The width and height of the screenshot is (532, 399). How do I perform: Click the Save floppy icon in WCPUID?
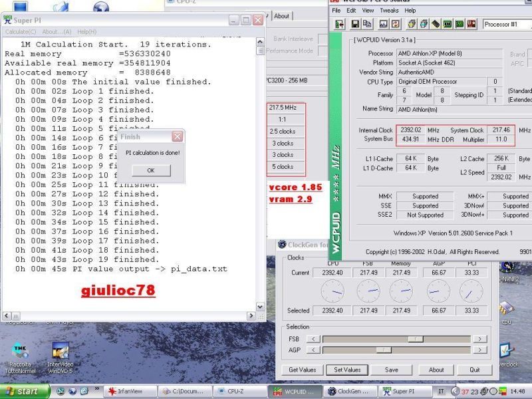pyautogui.click(x=355, y=24)
